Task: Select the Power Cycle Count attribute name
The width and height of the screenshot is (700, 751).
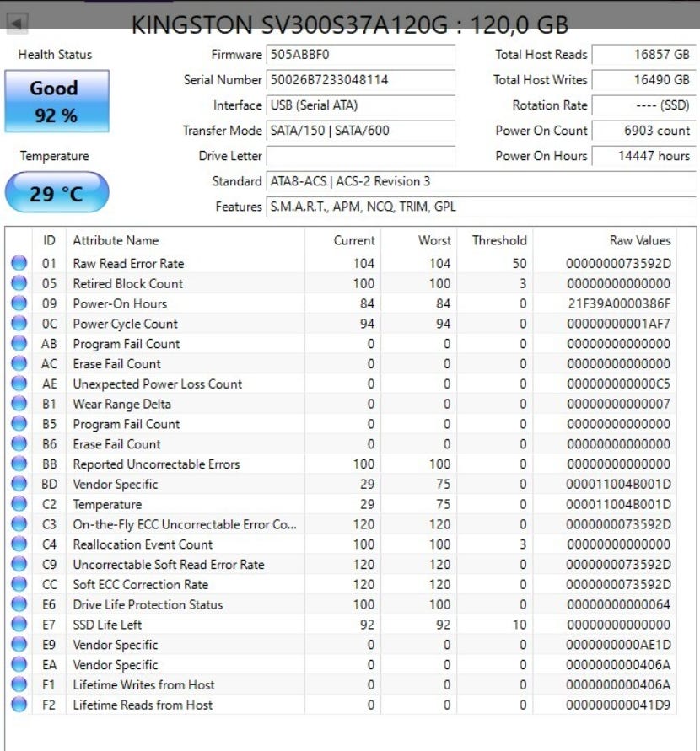Action: [125, 325]
